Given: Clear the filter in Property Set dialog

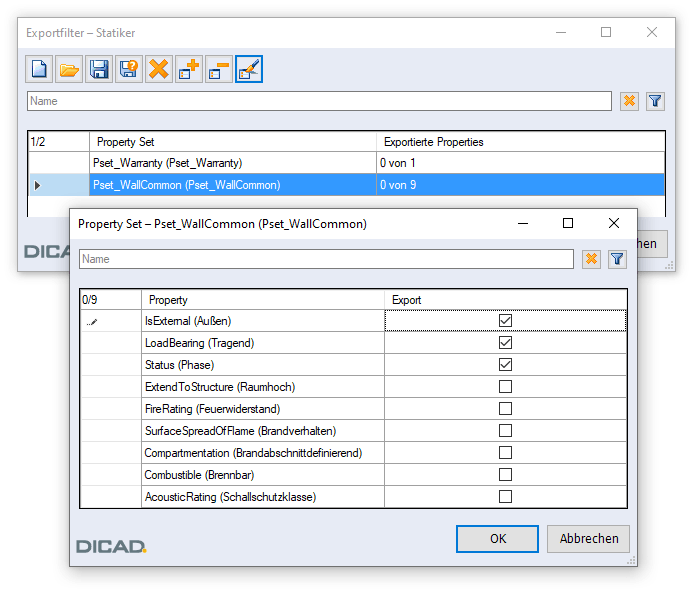Looking at the screenshot, I should 591,259.
